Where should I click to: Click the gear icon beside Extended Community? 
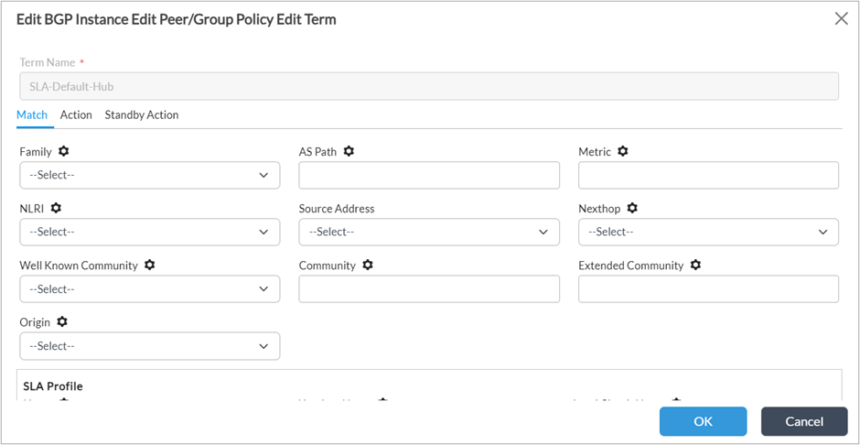click(696, 265)
